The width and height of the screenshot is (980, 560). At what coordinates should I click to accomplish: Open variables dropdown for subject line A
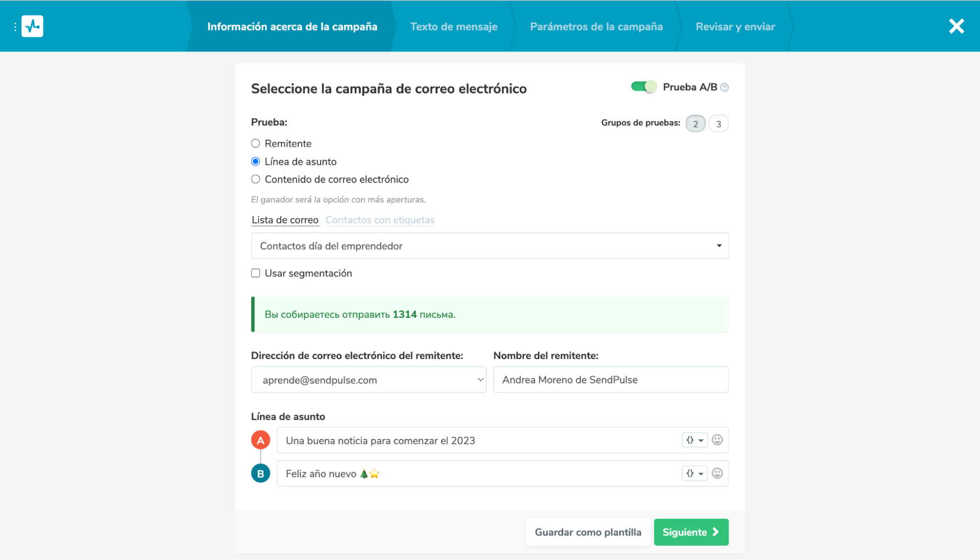pos(694,440)
